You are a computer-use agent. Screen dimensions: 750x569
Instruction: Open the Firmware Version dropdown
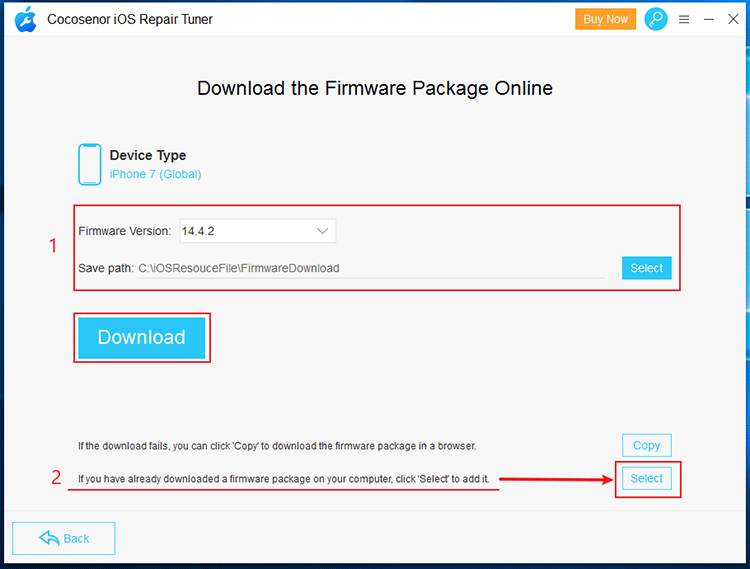(x=257, y=231)
